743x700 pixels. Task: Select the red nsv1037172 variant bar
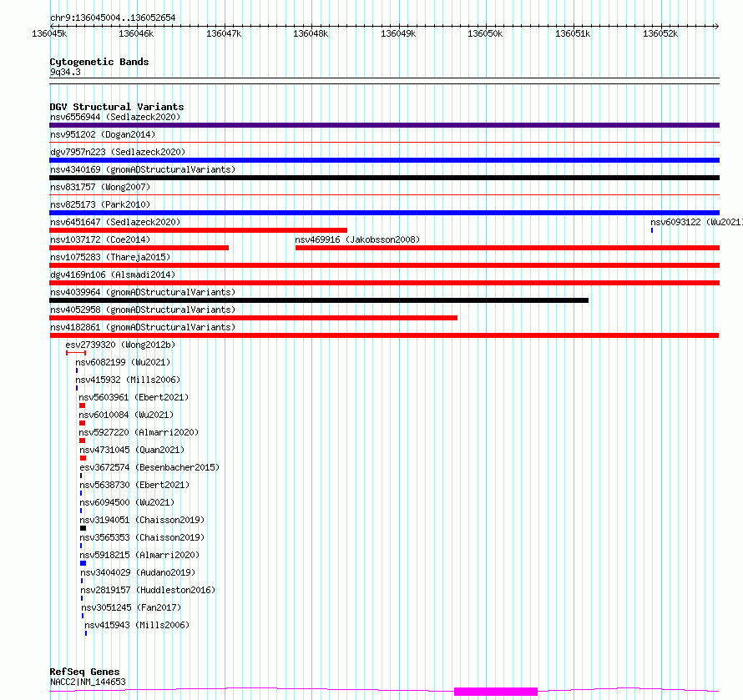[x=139, y=248]
